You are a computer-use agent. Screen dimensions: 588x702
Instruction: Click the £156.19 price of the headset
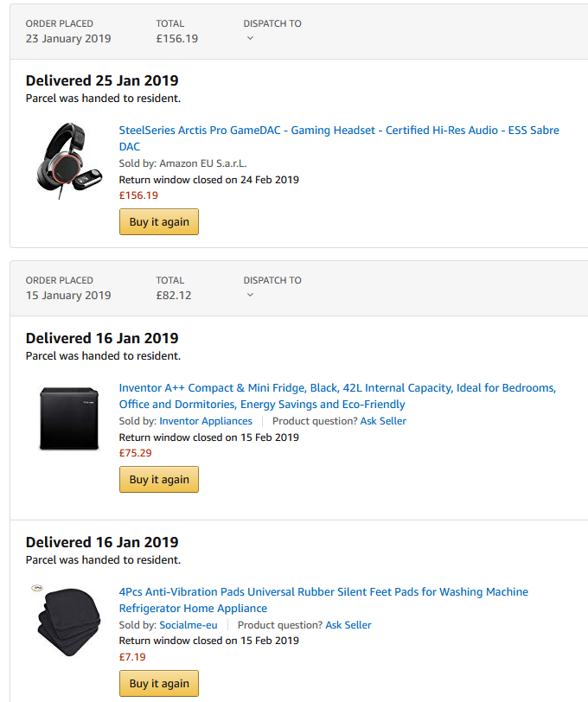[x=138, y=195]
